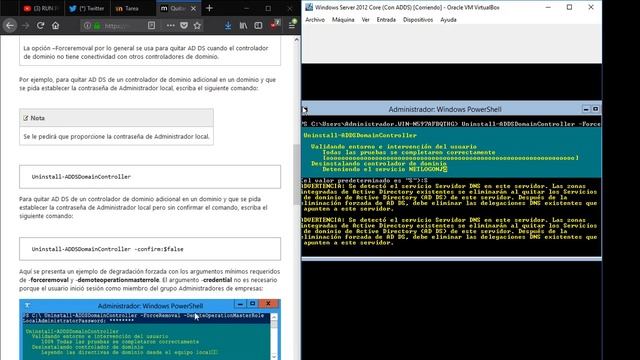Open Firefox home page

coord(56,26)
